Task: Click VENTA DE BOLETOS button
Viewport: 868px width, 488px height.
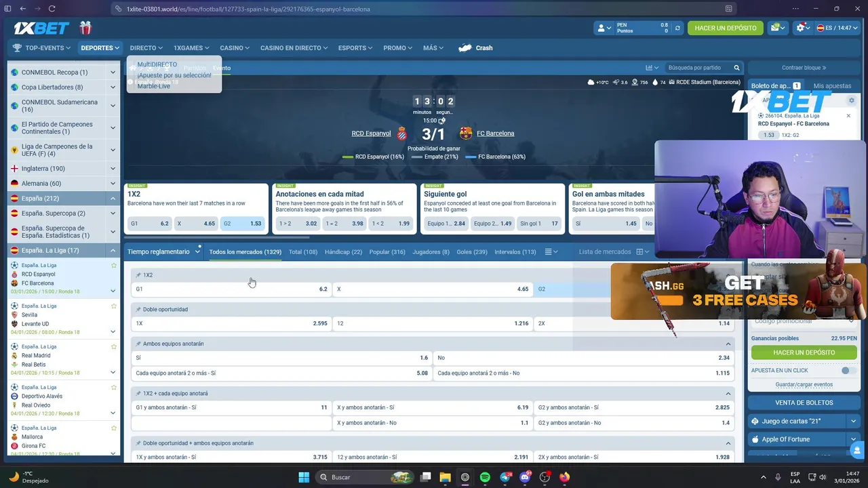Action: 804,403
